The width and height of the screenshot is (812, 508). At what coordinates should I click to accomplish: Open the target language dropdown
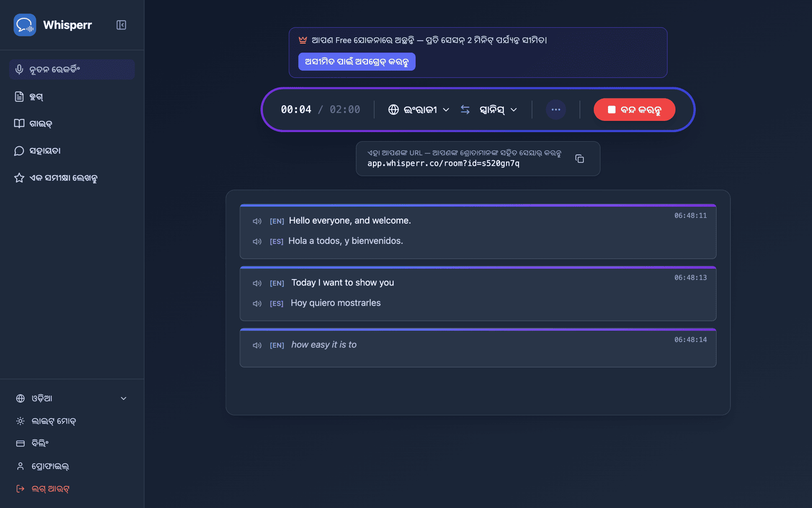498,110
